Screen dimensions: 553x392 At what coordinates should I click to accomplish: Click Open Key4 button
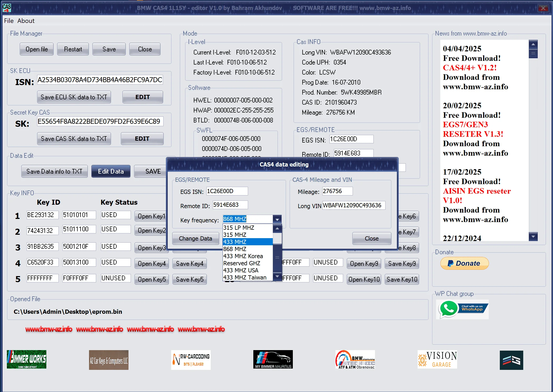coord(152,264)
